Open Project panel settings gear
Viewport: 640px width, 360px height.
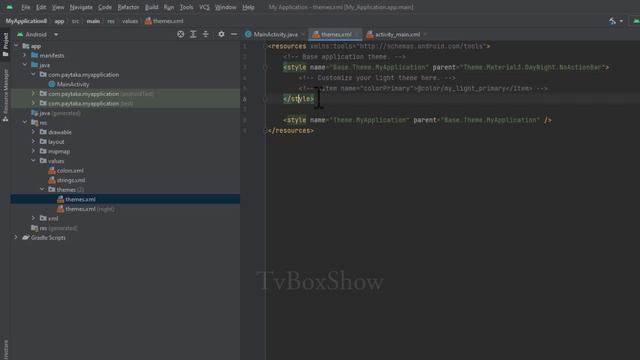point(221,34)
